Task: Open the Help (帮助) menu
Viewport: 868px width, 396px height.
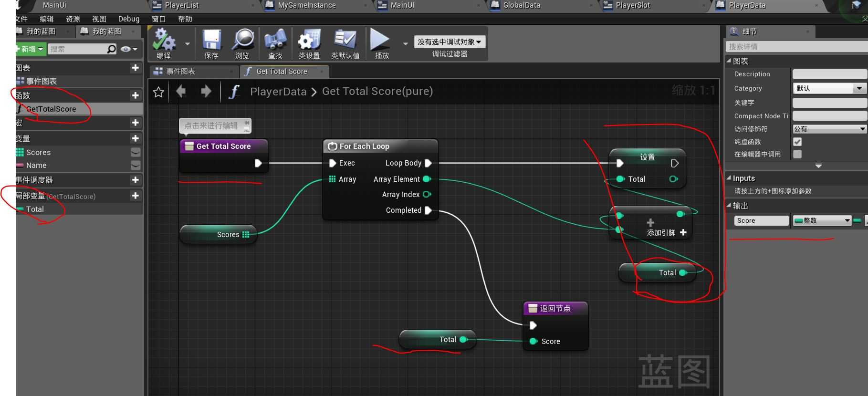Action: click(x=185, y=19)
